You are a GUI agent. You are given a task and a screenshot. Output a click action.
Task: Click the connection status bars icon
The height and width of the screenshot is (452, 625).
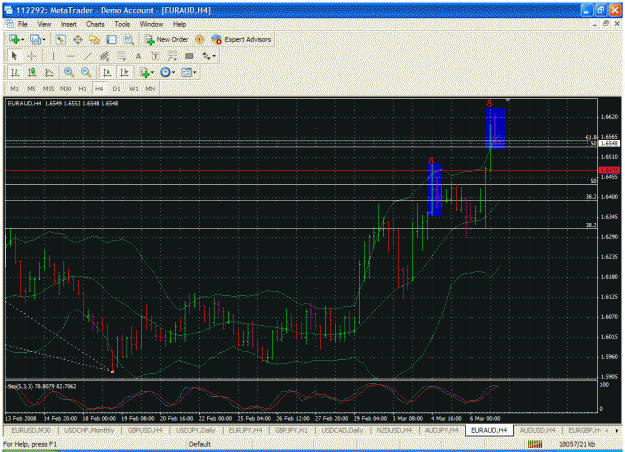[x=535, y=444]
